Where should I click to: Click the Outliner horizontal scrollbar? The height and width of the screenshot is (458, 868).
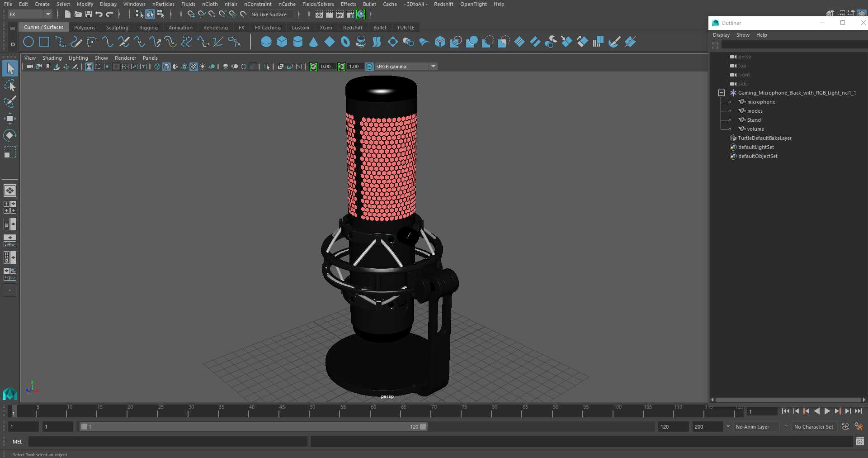788,400
